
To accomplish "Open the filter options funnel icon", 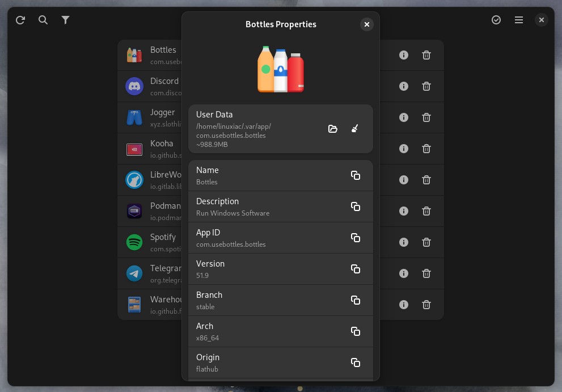I will tap(65, 20).
